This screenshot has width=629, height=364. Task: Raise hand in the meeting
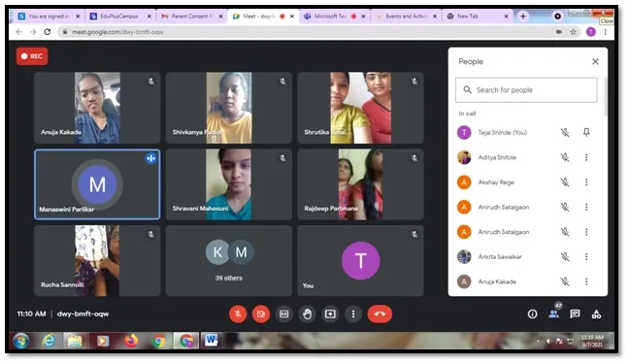pos(308,314)
